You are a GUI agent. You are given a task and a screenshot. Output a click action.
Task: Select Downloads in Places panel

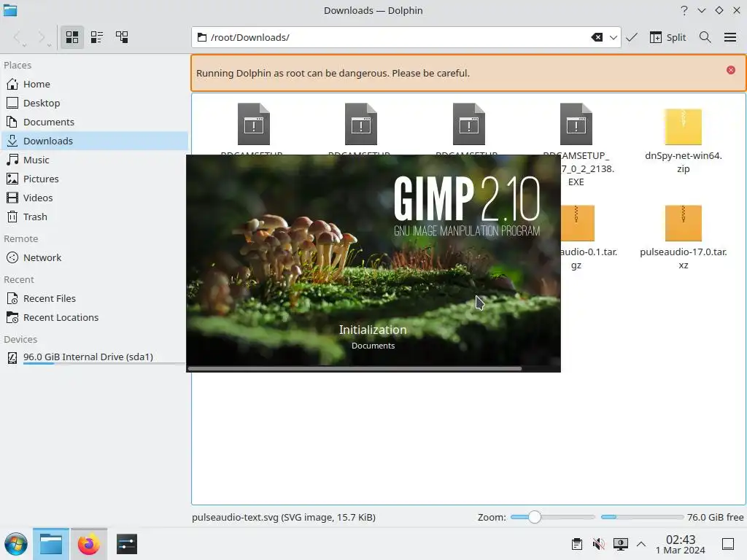click(94, 141)
